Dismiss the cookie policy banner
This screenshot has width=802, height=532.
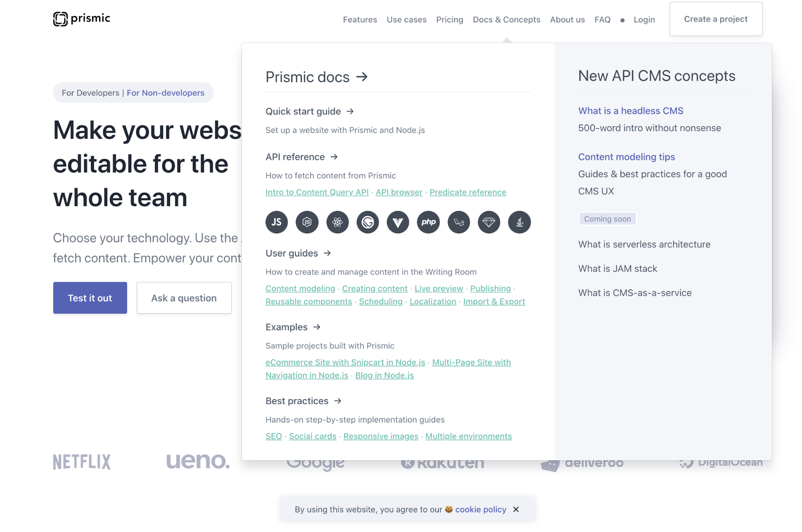[x=516, y=509]
